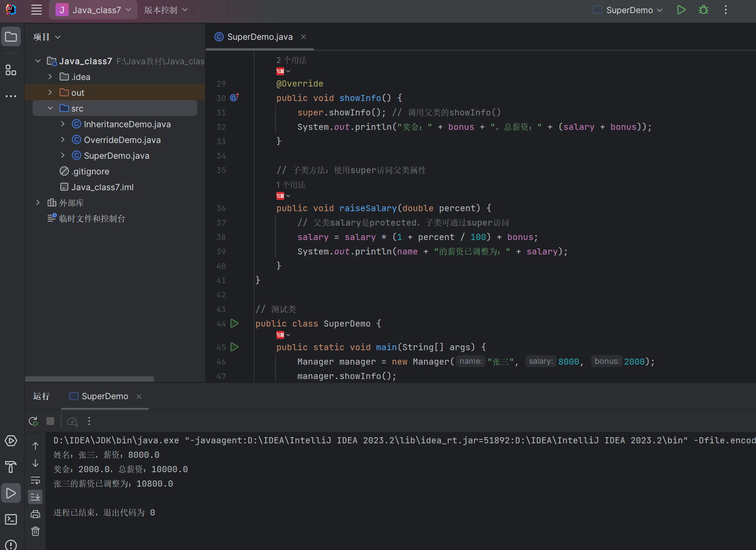Screen dimensions: 756x550
Task: Expand the .idea folder
Action: [x=50, y=77]
